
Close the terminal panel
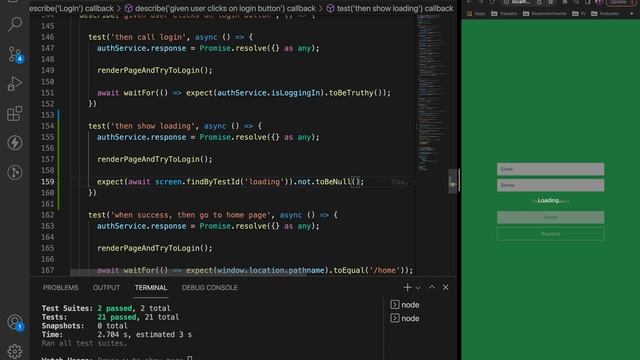pos(445,287)
